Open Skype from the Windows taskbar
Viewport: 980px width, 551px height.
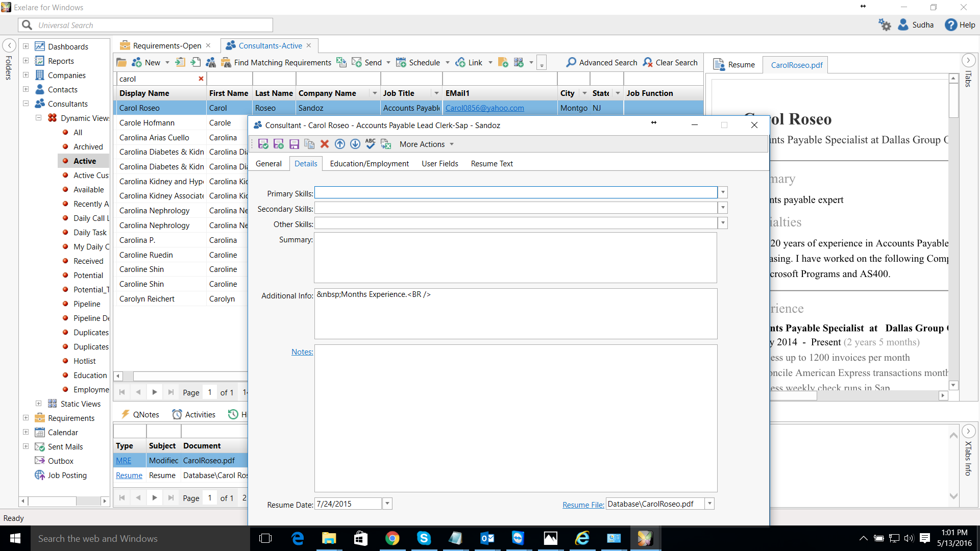tap(424, 538)
